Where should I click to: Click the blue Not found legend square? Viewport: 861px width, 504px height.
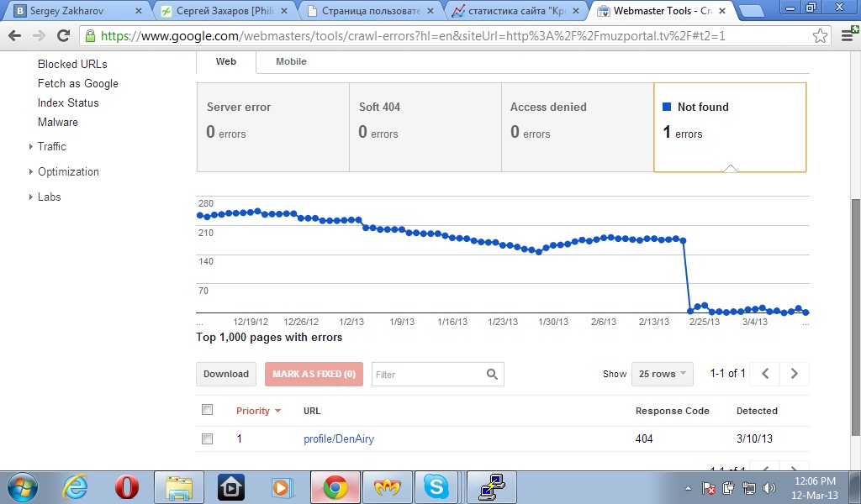click(667, 107)
